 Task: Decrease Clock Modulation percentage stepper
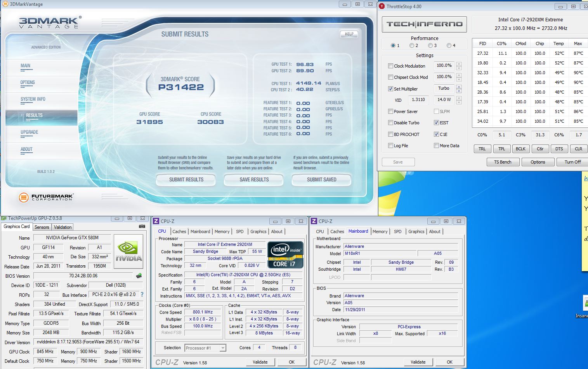[x=459, y=68]
